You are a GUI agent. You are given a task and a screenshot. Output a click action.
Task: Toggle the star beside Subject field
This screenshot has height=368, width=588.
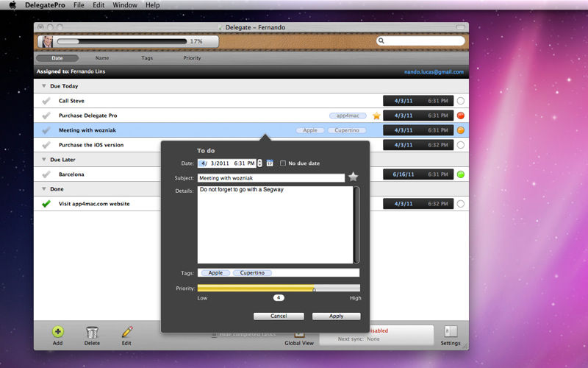353,177
